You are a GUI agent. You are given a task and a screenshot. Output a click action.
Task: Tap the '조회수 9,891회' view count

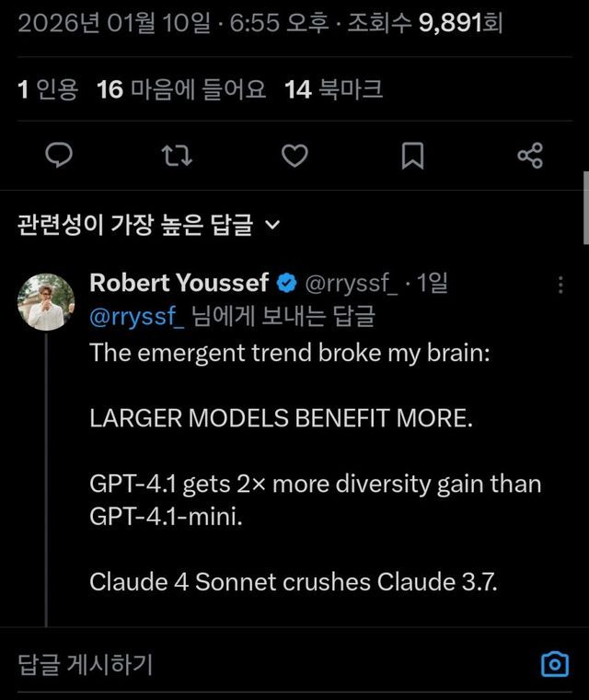(x=424, y=23)
